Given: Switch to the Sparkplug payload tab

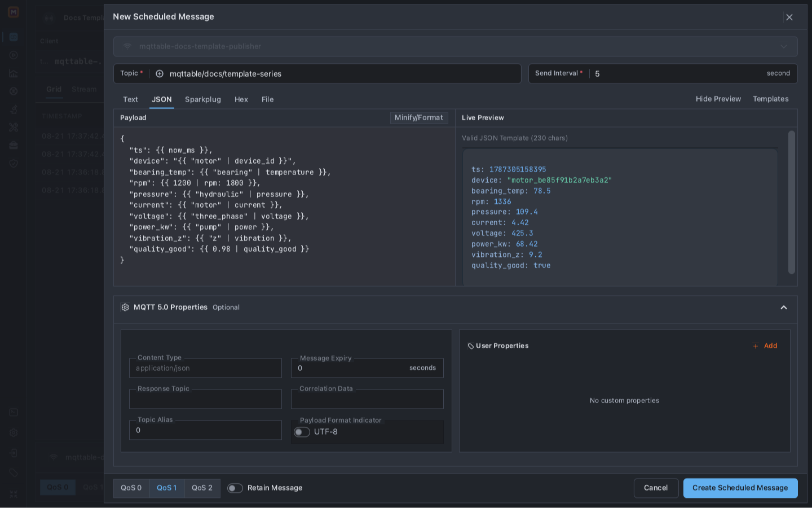Looking at the screenshot, I should [203, 99].
